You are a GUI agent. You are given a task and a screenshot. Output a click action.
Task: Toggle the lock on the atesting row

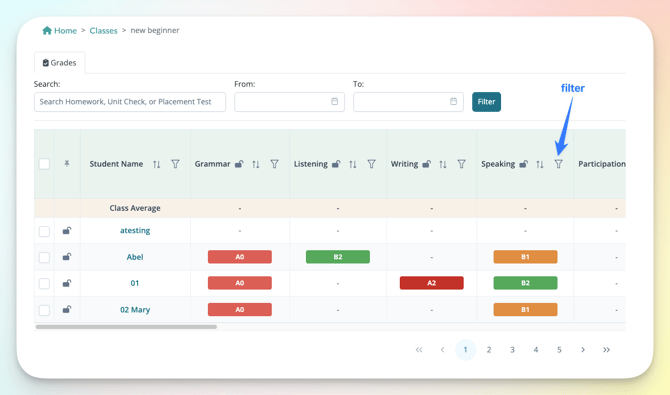(67, 231)
